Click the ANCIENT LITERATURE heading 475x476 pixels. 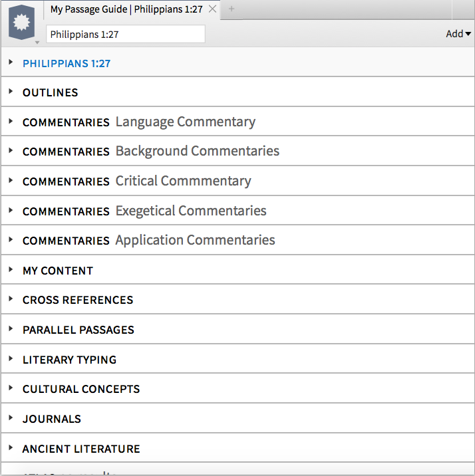tap(81, 449)
